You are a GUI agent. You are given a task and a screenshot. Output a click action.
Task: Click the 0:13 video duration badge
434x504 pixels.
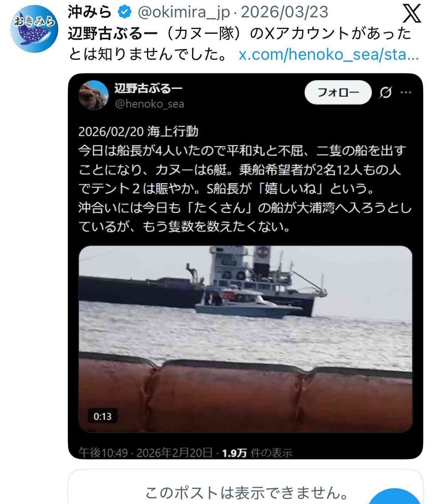(102, 416)
